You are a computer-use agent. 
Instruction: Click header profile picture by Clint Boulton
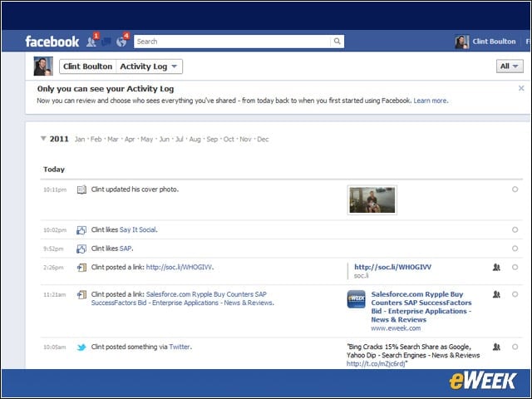462,42
